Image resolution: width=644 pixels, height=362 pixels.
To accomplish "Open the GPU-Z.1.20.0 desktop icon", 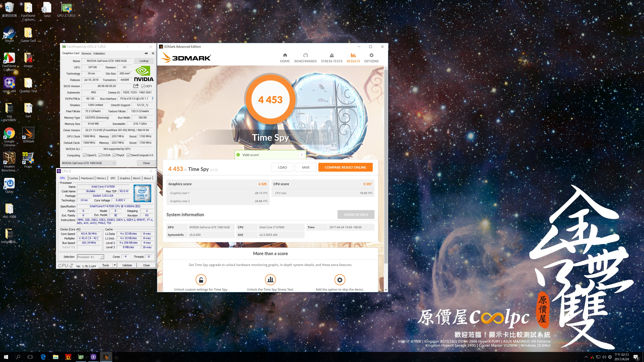I will [x=66, y=10].
